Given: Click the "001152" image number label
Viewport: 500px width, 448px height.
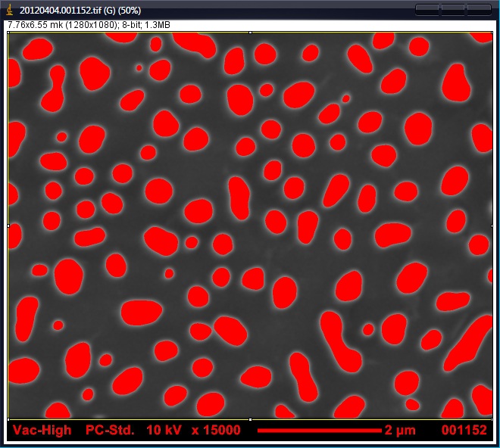Looking at the screenshot, I should click(x=464, y=430).
